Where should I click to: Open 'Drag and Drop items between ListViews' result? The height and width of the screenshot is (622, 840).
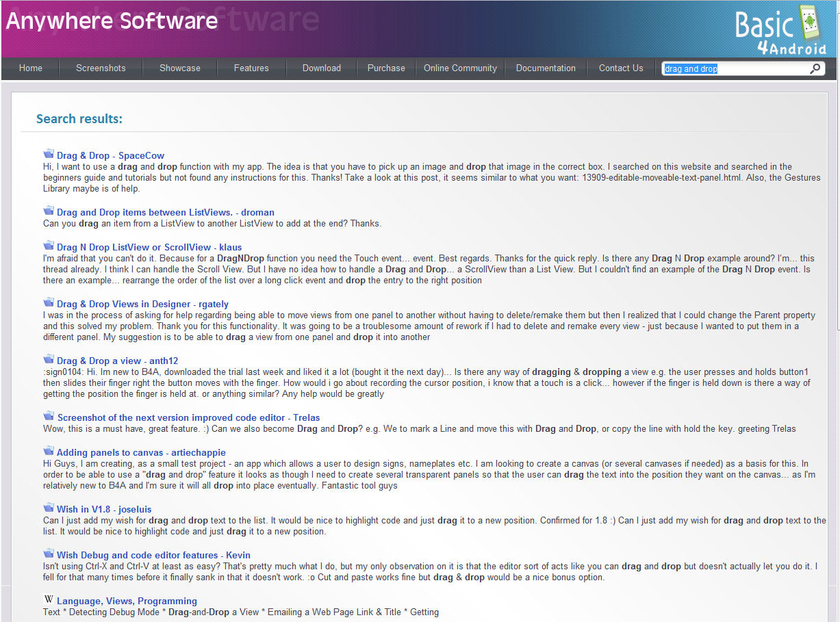tap(166, 212)
